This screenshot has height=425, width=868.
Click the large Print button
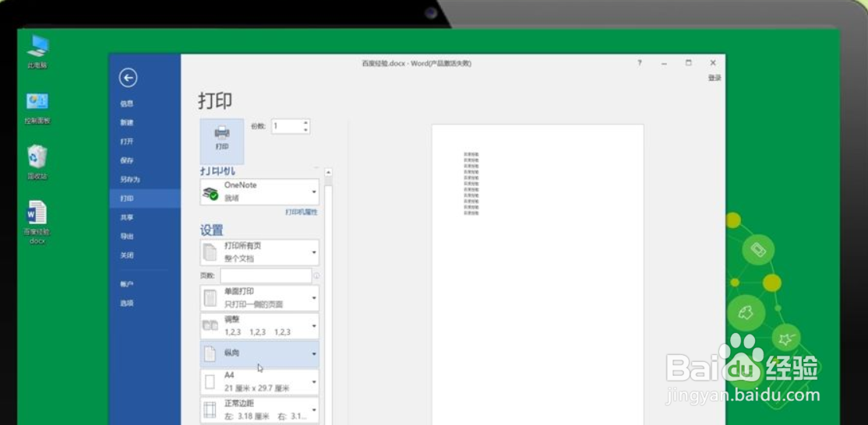click(x=222, y=141)
